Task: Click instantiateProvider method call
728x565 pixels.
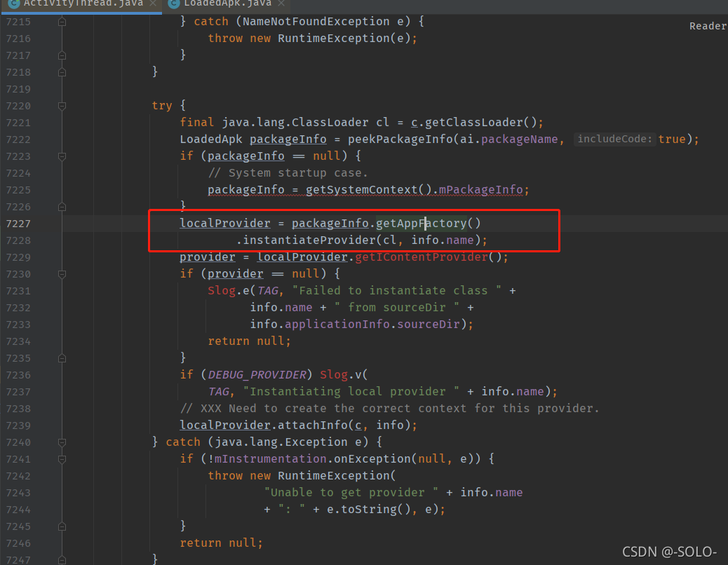Action: (309, 240)
